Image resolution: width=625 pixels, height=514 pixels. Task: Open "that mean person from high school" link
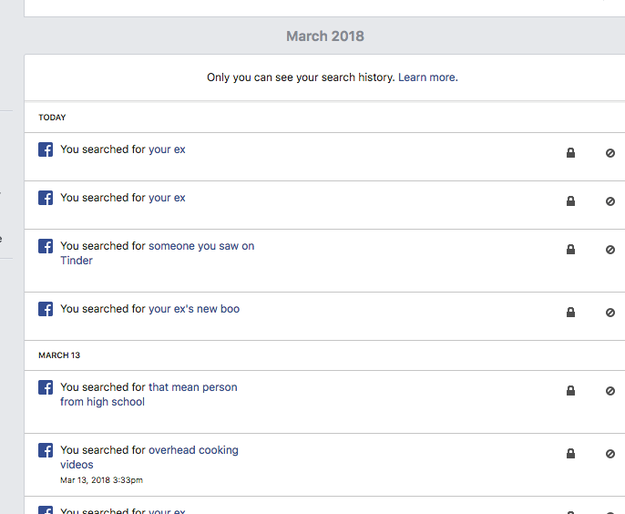(x=192, y=387)
